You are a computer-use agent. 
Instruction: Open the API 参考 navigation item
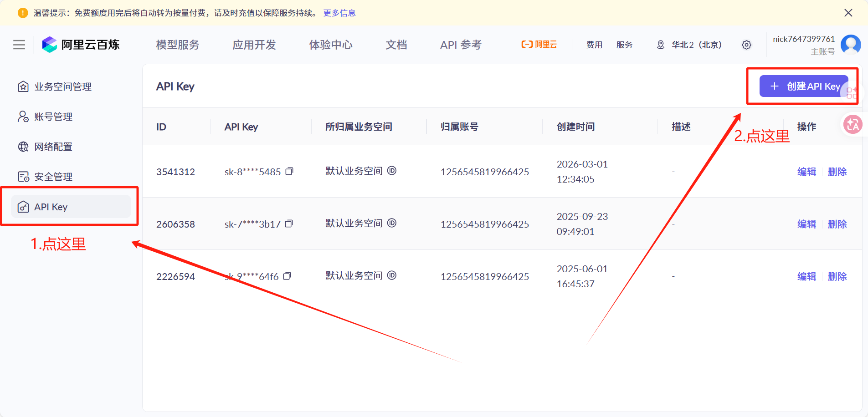click(x=460, y=45)
